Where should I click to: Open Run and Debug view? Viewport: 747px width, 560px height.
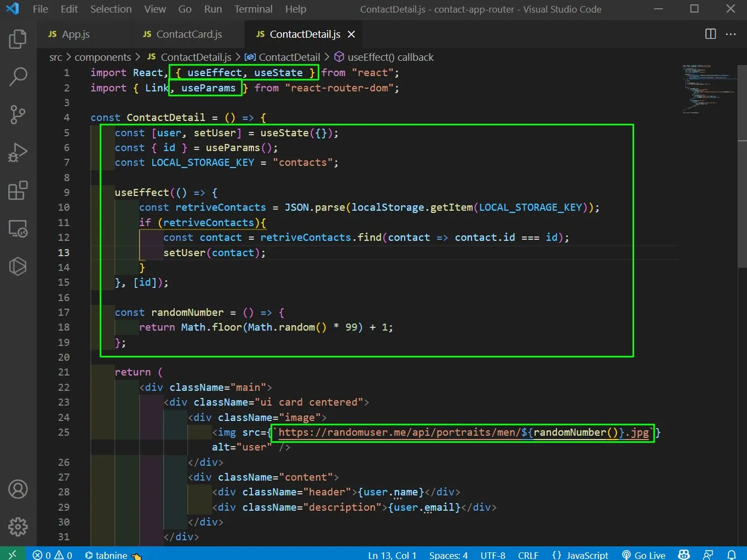[x=18, y=152]
